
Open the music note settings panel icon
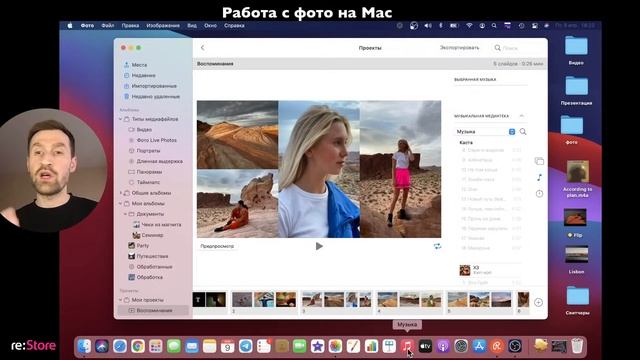tap(539, 178)
